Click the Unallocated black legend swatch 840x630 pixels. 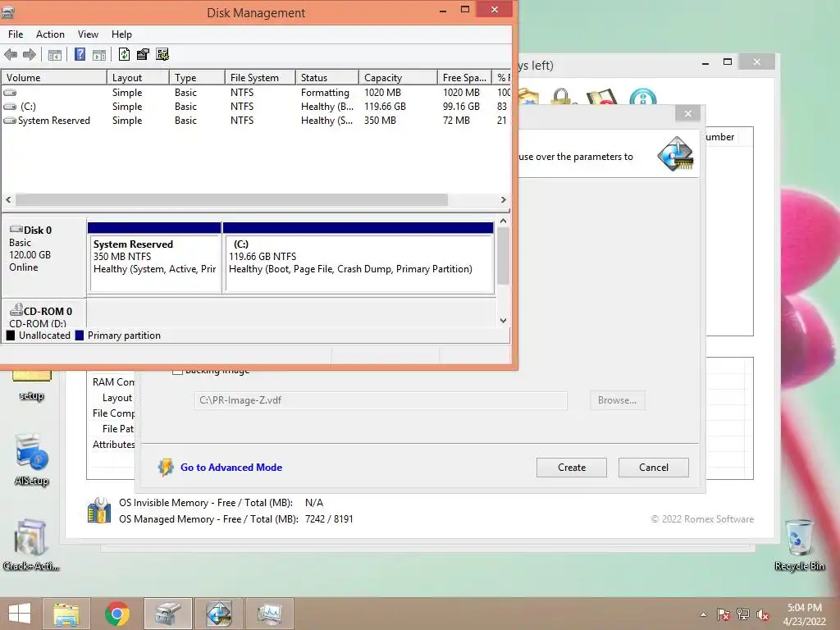coord(10,336)
